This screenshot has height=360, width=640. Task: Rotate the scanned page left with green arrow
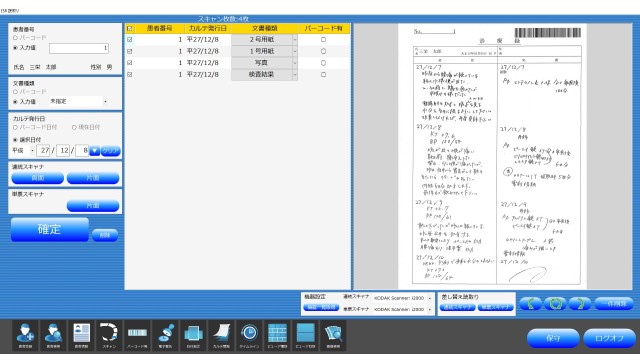[x=531, y=304]
